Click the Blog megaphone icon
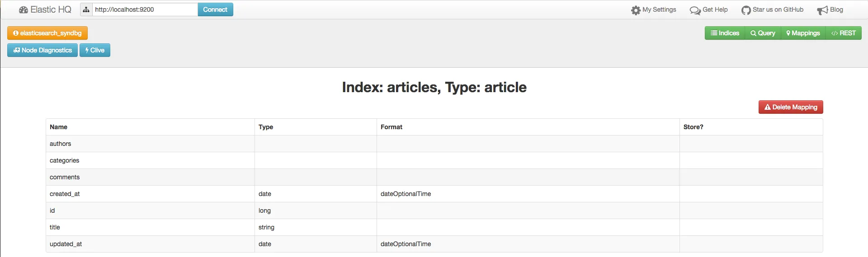This screenshot has height=257, width=868. [x=822, y=10]
